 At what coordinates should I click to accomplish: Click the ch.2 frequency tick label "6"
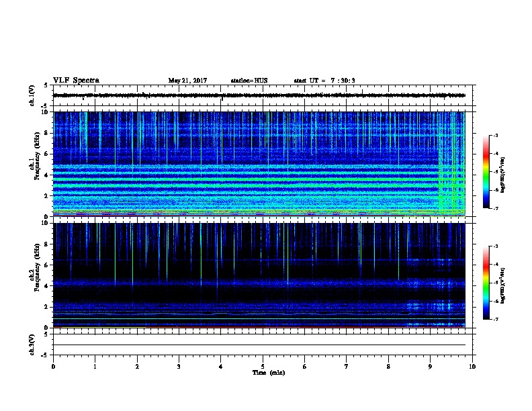click(x=47, y=265)
